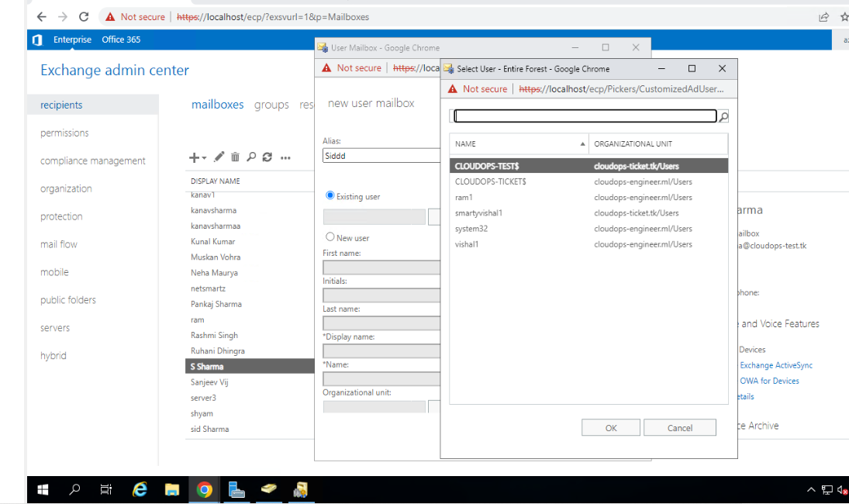The height and width of the screenshot is (504, 849).
Task: Select the Existing user radio button
Action: [x=330, y=195]
